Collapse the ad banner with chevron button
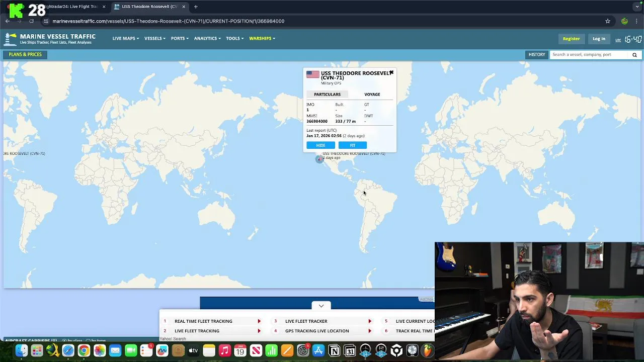644x362 pixels. [321, 305]
